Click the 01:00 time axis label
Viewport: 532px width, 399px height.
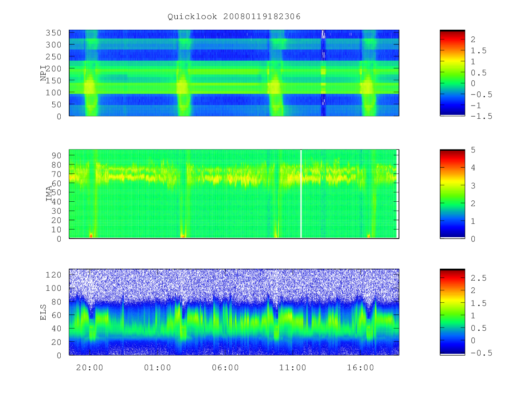point(157,368)
